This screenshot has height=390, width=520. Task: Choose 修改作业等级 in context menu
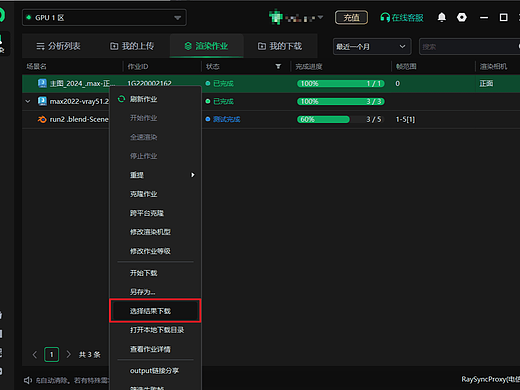click(x=155, y=251)
